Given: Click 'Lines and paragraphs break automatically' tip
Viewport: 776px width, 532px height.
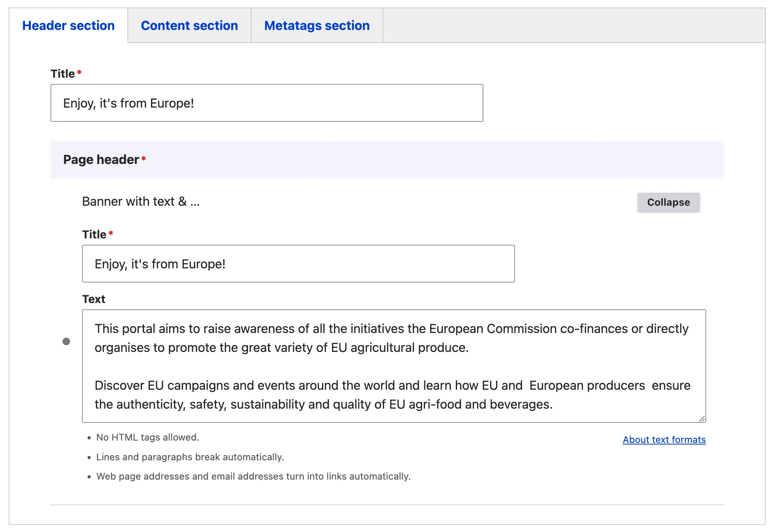Looking at the screenshot, I should point(190,457).
